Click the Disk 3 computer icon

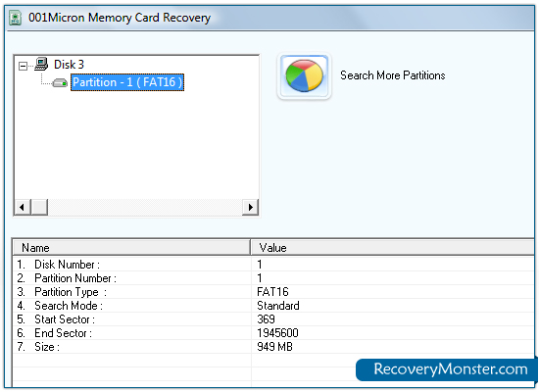(x=41, y=64)
